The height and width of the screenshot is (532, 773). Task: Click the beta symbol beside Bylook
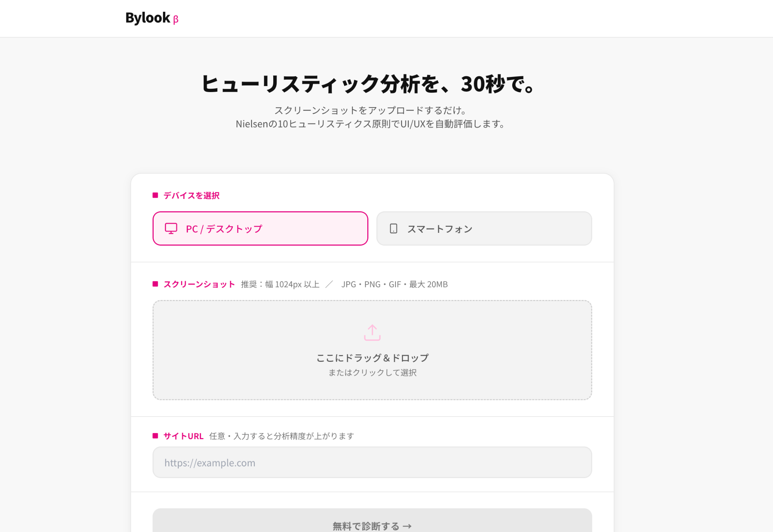176,20
